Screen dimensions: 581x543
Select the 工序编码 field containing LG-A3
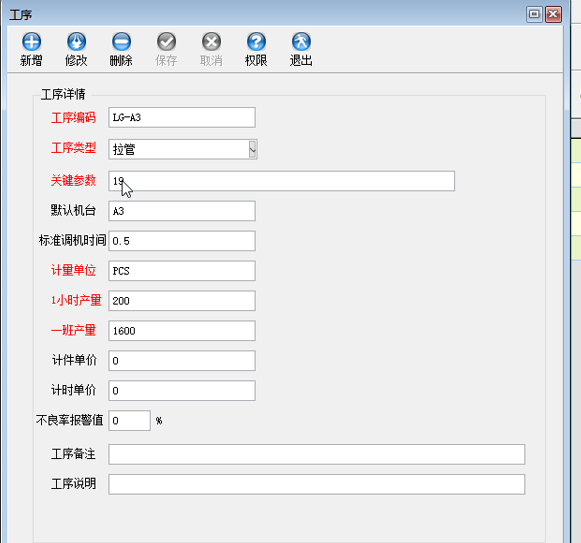click(182, 117)
